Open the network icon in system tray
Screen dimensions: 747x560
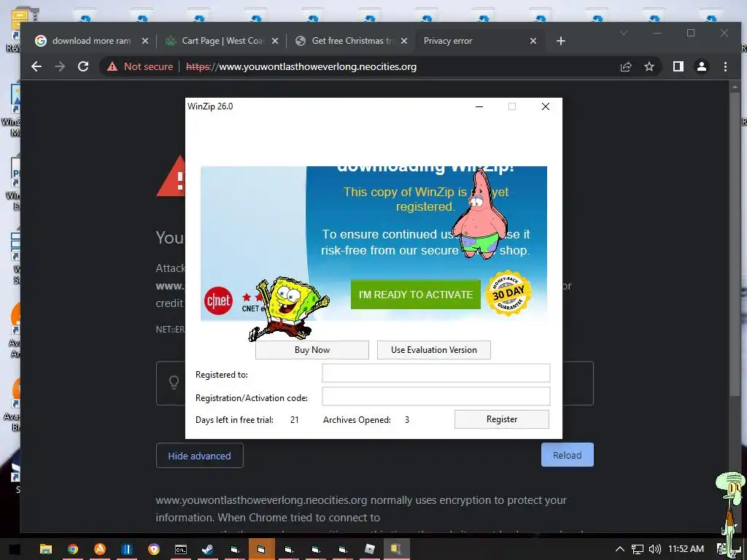tap(638, 549)
